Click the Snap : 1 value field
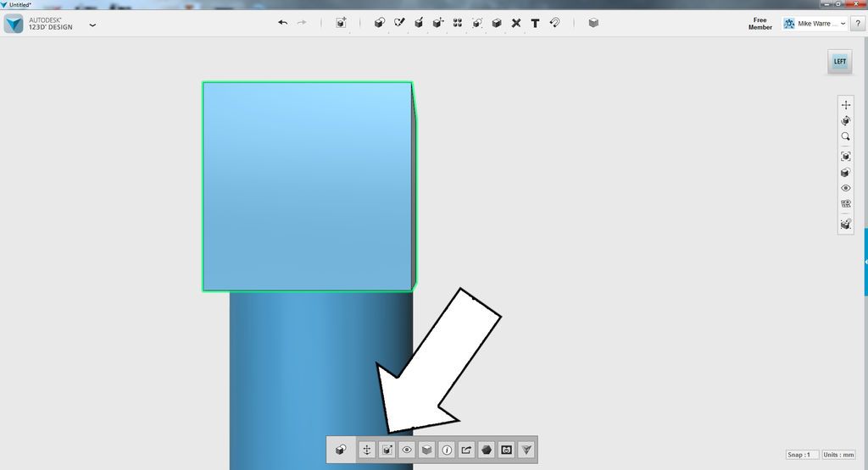This screenshot has width=868, height=470. click(x=802, y=455)
